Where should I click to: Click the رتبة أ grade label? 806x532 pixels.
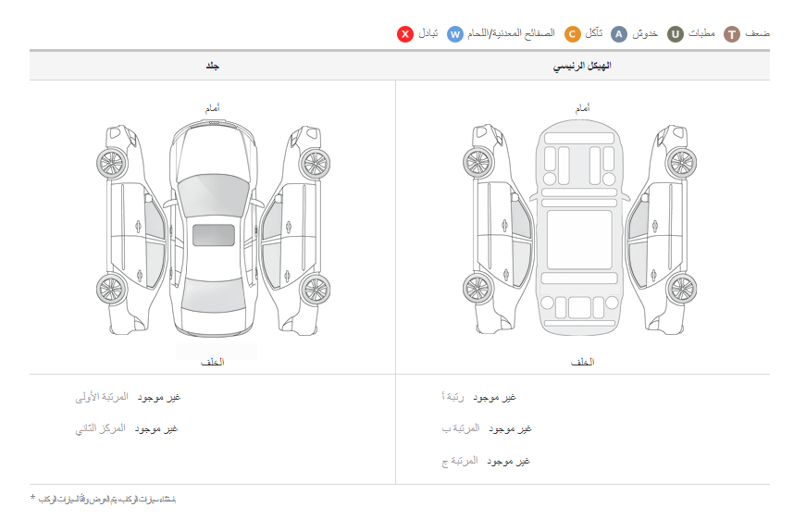click(453, 397)
